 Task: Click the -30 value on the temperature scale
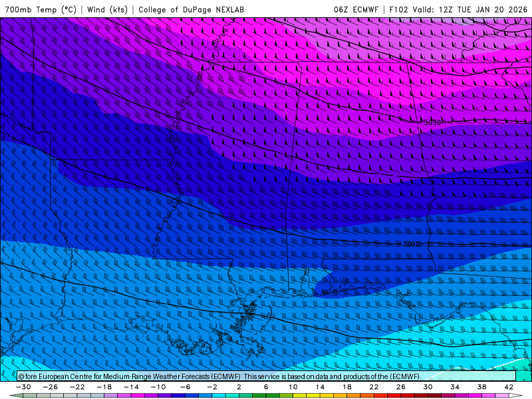(23, 387)
